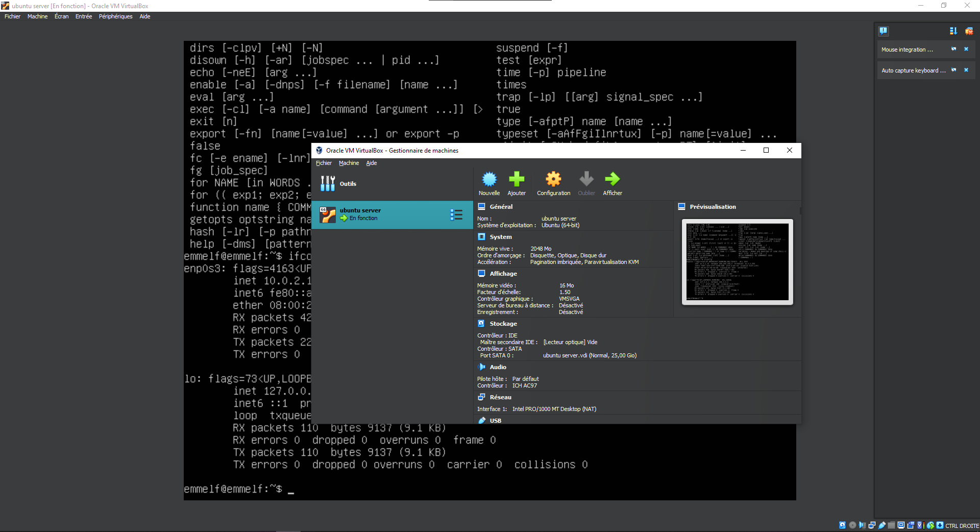Screen dimensions: 980x532
Task: Click the audio indicator in status bar
Action: tap(862, 525)
